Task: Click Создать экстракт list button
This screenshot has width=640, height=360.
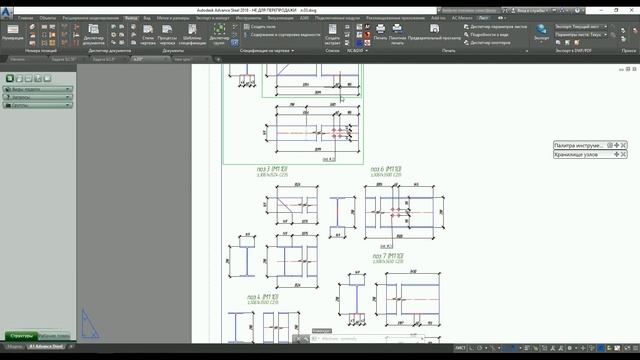Action: pos(332,34)
